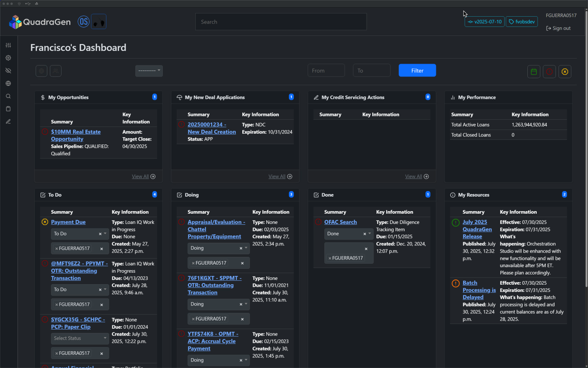
Task: Open clipboard icon in left sidebar
Action: tap(8, 109)
